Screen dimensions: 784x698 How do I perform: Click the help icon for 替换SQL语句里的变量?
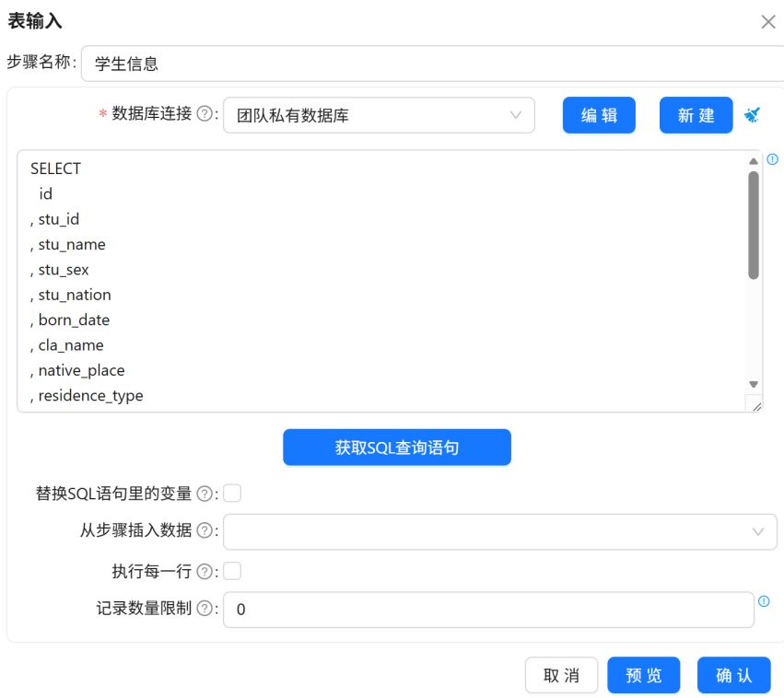pos(205,494)
